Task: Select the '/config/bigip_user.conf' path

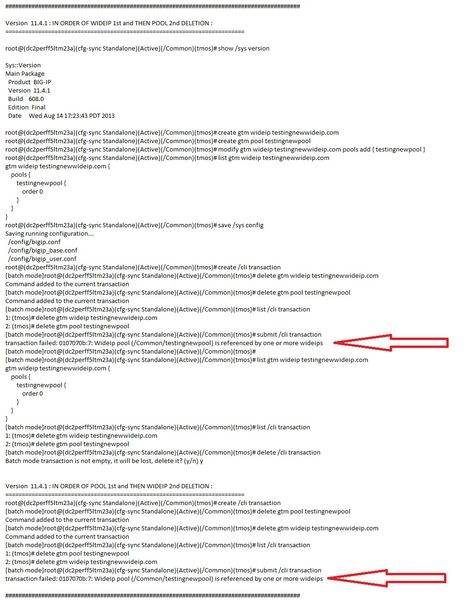Action: click(42, 259)
